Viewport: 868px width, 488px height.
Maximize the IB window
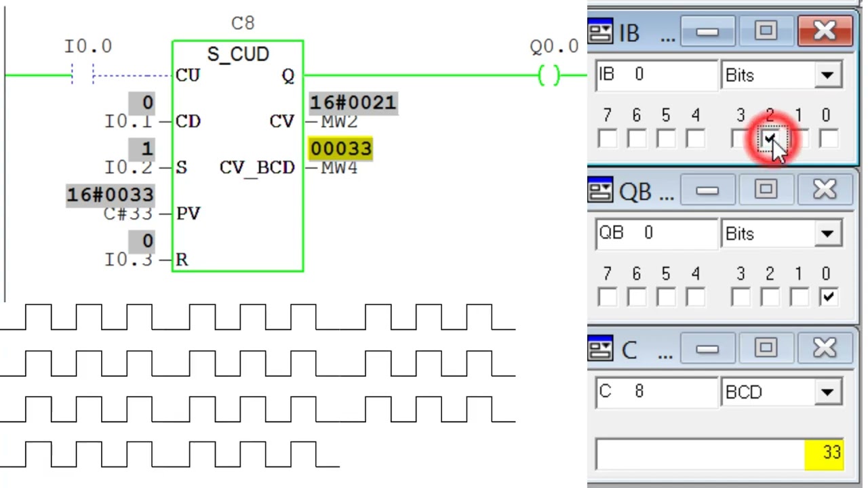766,31
